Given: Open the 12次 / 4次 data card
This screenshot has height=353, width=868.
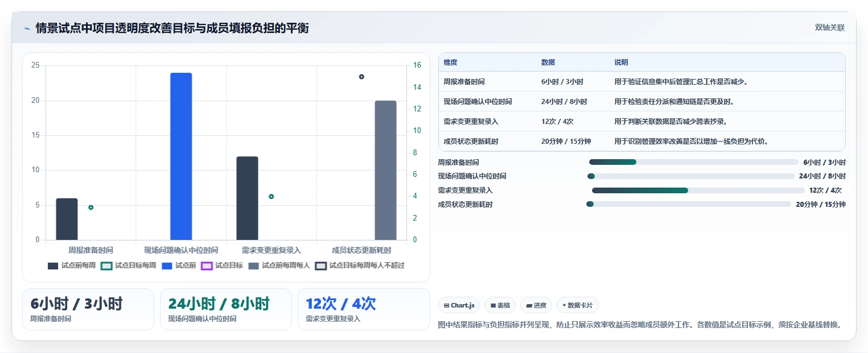Looking at the screenshot, I should 364,309.
